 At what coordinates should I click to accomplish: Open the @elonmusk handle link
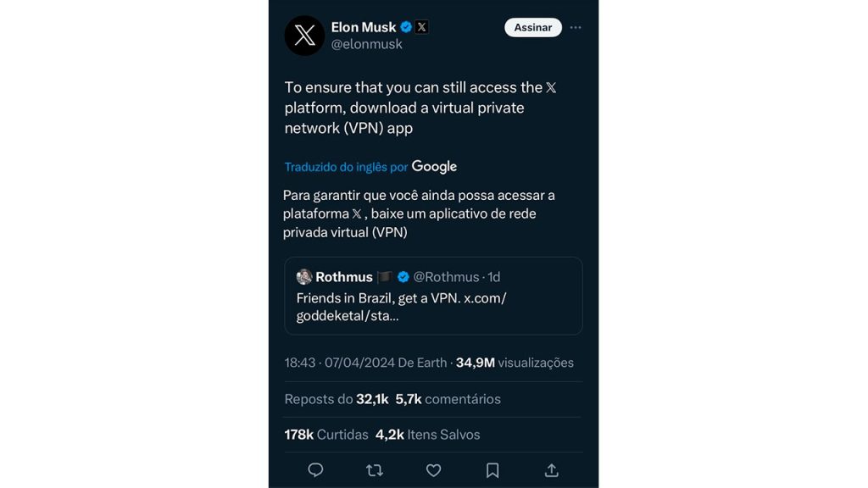click(366, 45)
